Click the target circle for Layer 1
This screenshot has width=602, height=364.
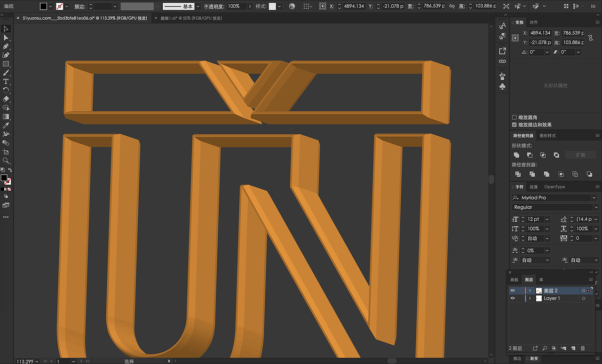point(584,298)
